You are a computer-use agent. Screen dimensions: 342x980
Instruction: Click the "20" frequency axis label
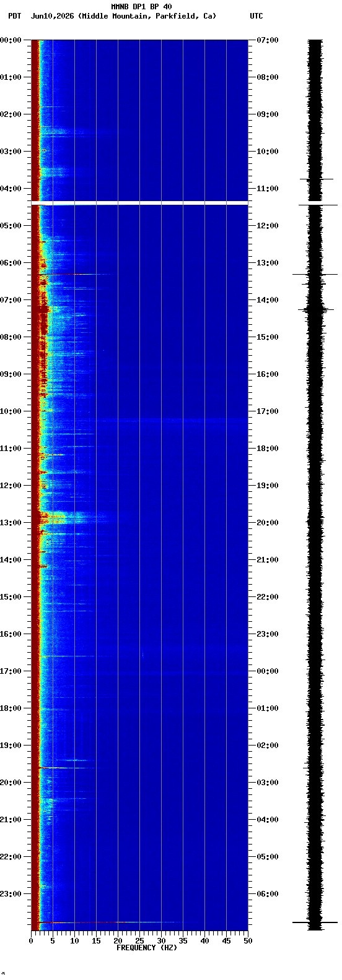[x=118, y=941]
